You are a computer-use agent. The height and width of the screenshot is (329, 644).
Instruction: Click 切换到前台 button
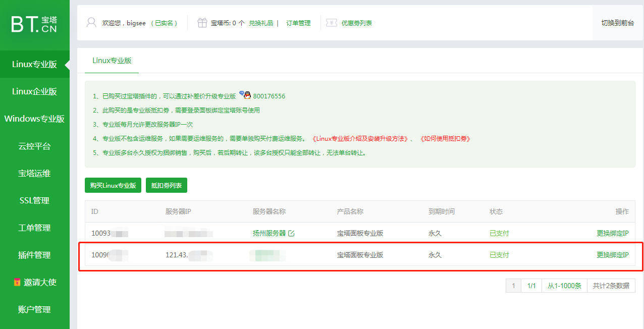click(x=617, y=23)
